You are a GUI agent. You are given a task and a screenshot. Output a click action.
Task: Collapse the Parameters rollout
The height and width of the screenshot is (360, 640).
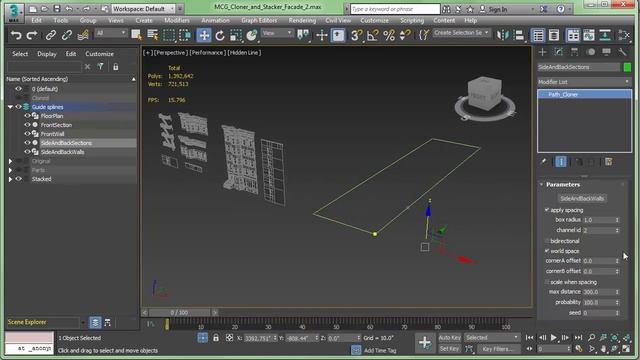(563, 184)
